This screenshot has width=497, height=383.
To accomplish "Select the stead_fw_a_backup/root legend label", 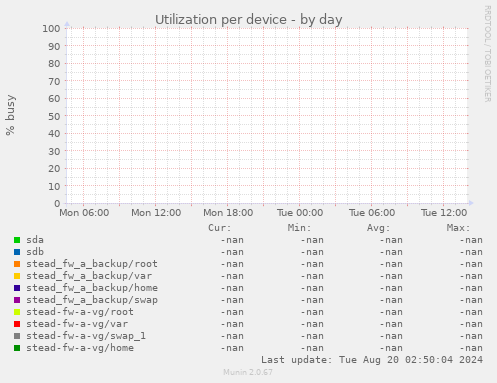I will point(92,264).
